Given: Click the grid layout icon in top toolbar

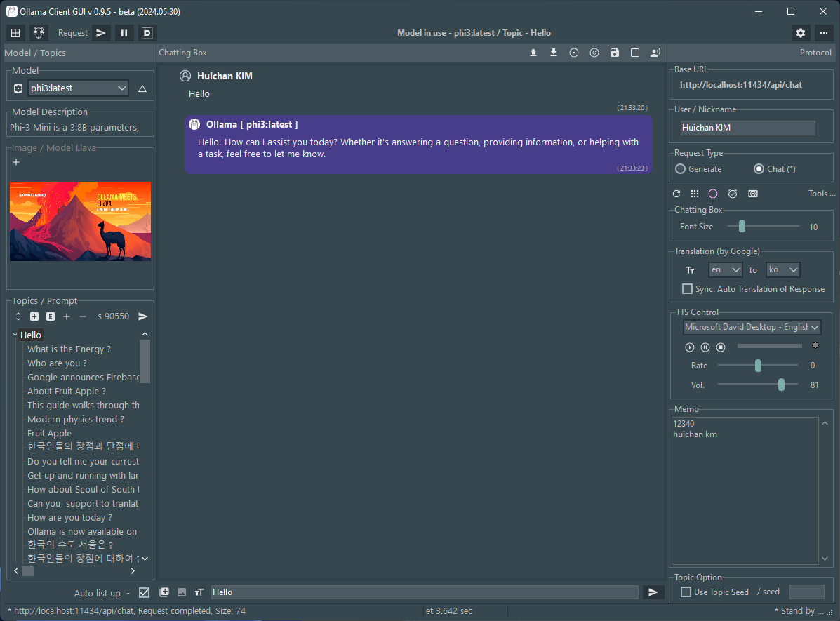Looking at the screenshot, I should 15,33.
